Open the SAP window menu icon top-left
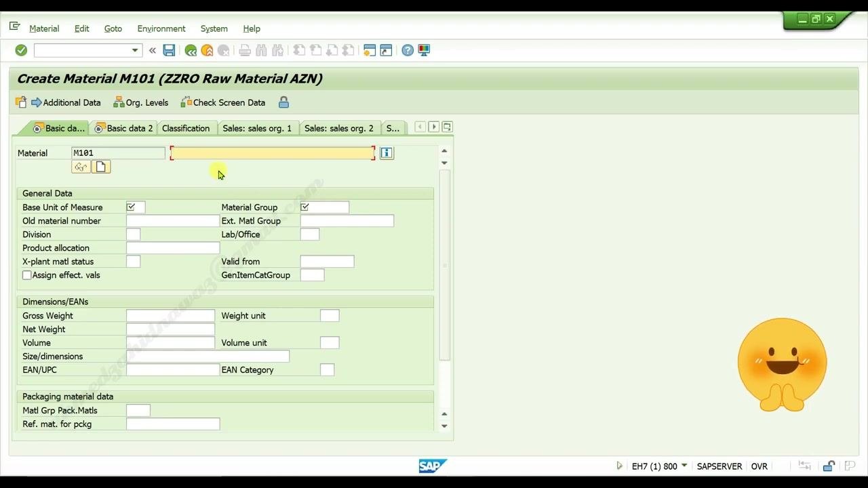 click(14, 27)
